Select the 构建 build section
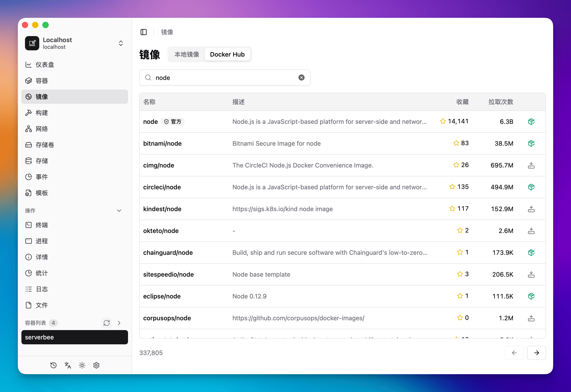 point(41,112)
